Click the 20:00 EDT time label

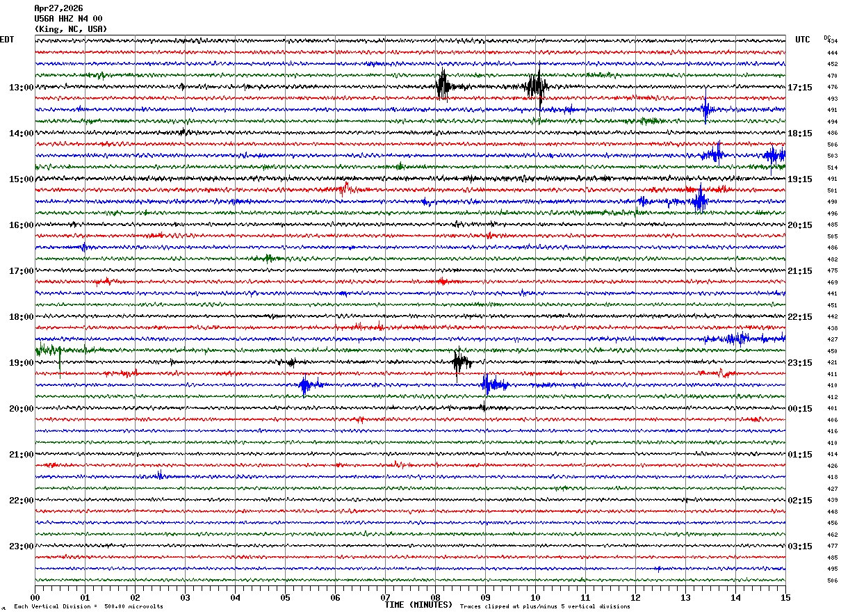(22, 409)
